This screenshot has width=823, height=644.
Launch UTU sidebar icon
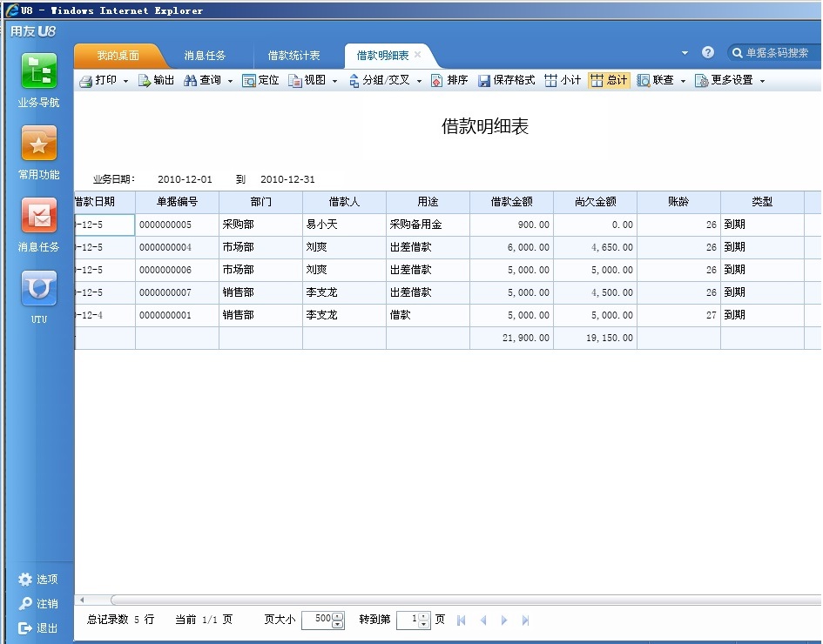pyautogui.click(x=39, y=288)
